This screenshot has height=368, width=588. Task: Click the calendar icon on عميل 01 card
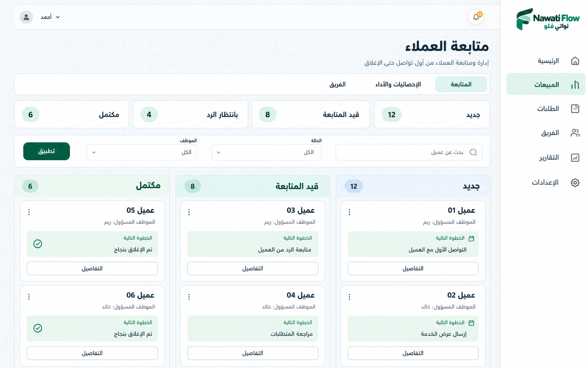[471, 239]
